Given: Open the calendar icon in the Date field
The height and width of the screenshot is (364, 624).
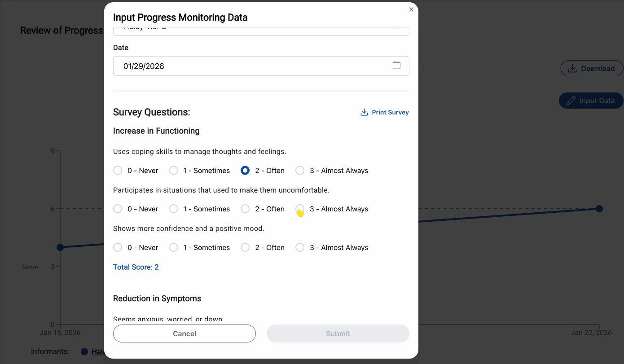Looking at the screenshot, I should click(396, 65).
